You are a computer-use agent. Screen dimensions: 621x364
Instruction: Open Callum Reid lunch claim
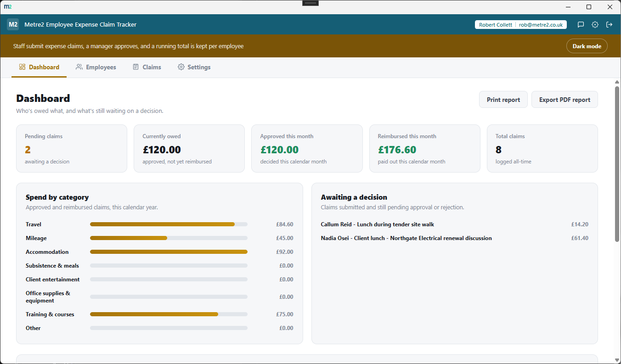tap(454, 224)
